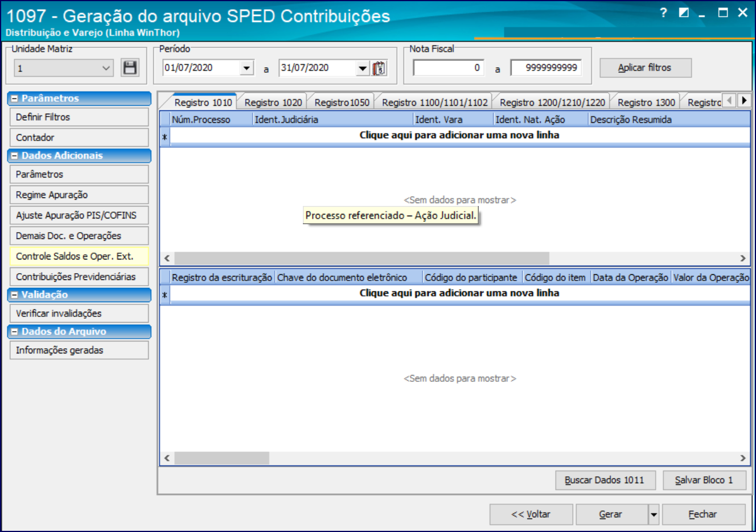Click the Buscar Dados 1011 button
Viewport: 756px width, 532px height.
(x=605, y=480)
